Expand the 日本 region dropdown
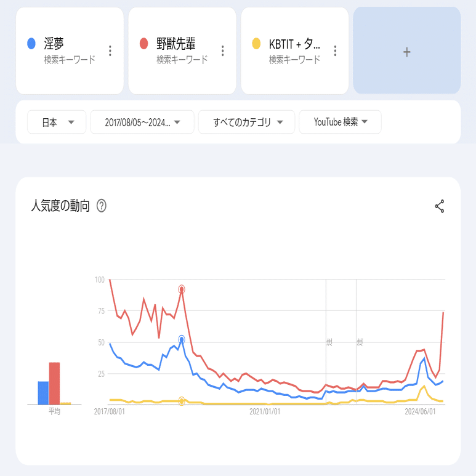The image size is (476, 476). tap(57, 122)
